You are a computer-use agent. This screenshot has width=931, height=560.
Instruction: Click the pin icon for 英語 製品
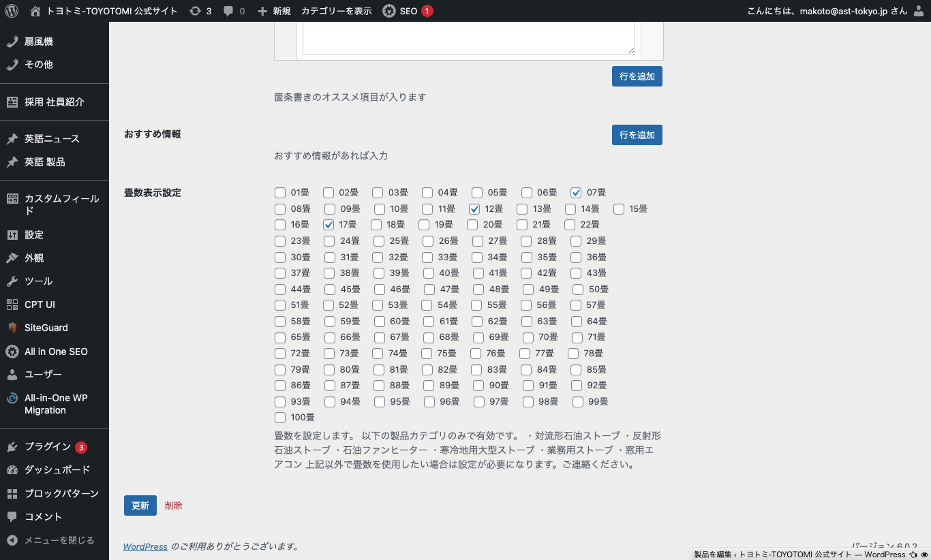12,162
